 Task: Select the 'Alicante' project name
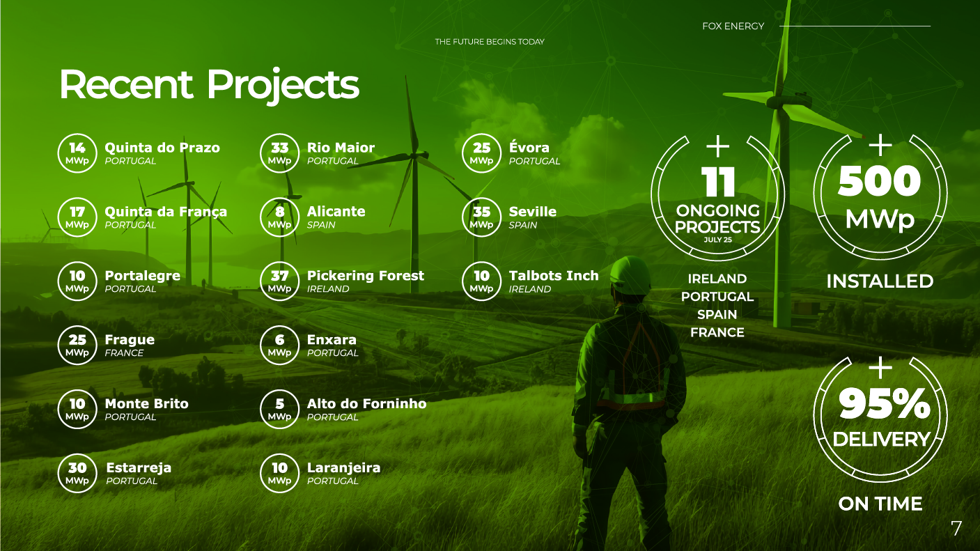[x=336, y=212]
